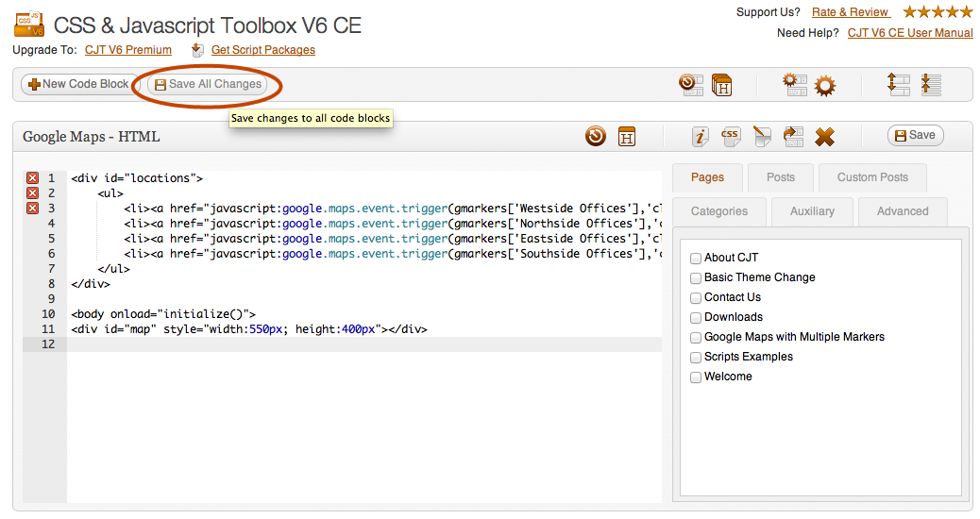Delete the Google Maps code block
Image resolution: width=980 pixels, height=519 pixels.
(x=824, y=137)
